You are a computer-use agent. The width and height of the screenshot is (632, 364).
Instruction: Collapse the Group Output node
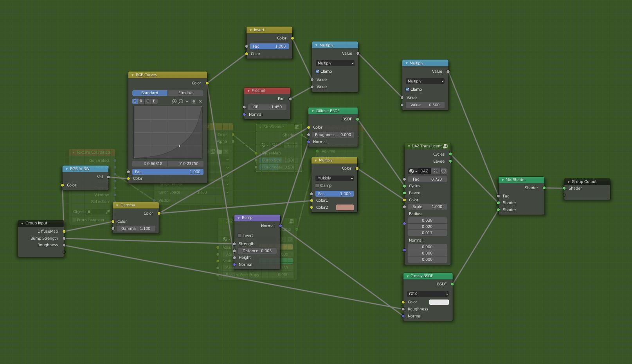click(x=568, y=182)
